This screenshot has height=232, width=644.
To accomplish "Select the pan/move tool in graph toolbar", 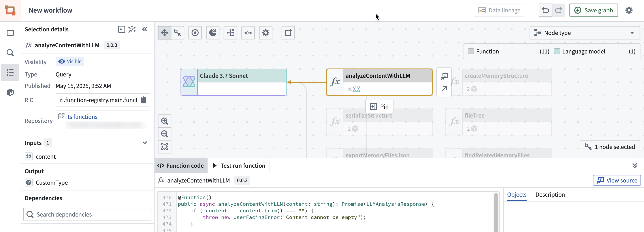I will coord(164,32).
